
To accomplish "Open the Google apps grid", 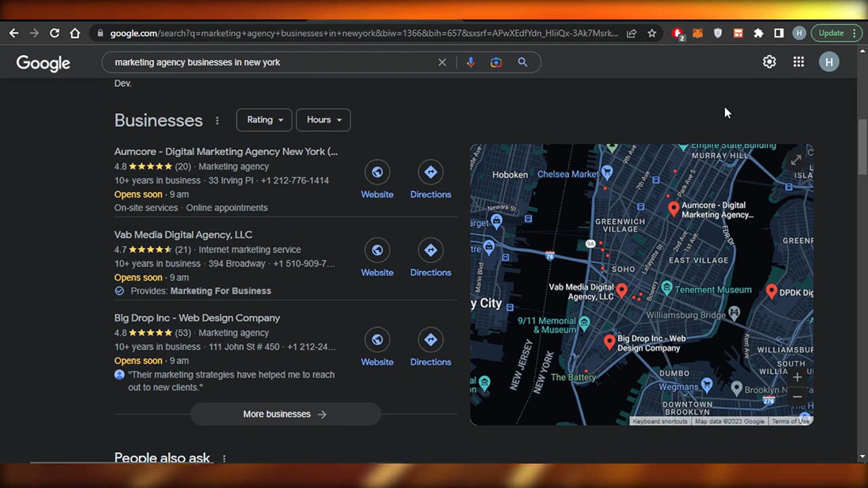I will point(799,62).
